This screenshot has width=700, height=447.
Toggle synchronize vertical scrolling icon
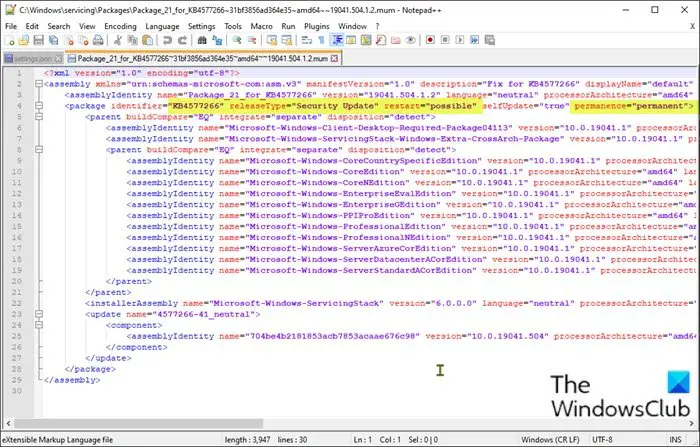271,40
